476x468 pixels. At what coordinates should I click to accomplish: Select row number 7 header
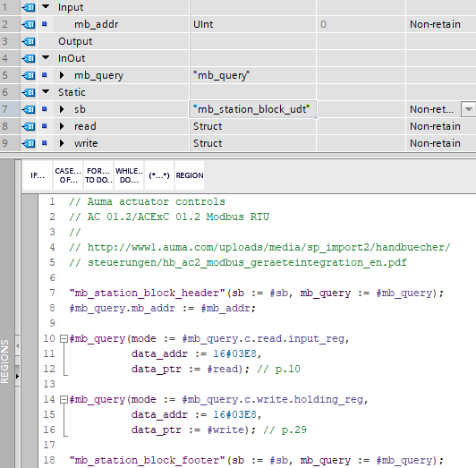tap(10, 109)
